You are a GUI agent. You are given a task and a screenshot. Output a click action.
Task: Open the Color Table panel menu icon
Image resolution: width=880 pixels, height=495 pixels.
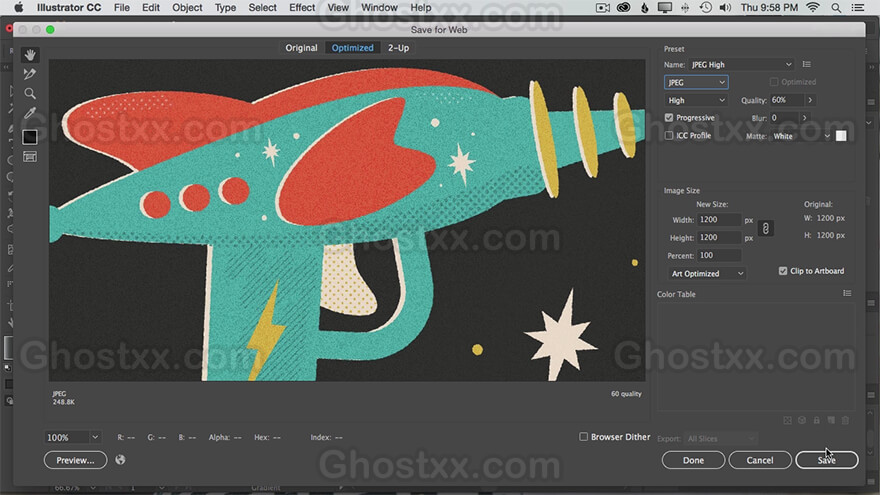coord(847,294)
